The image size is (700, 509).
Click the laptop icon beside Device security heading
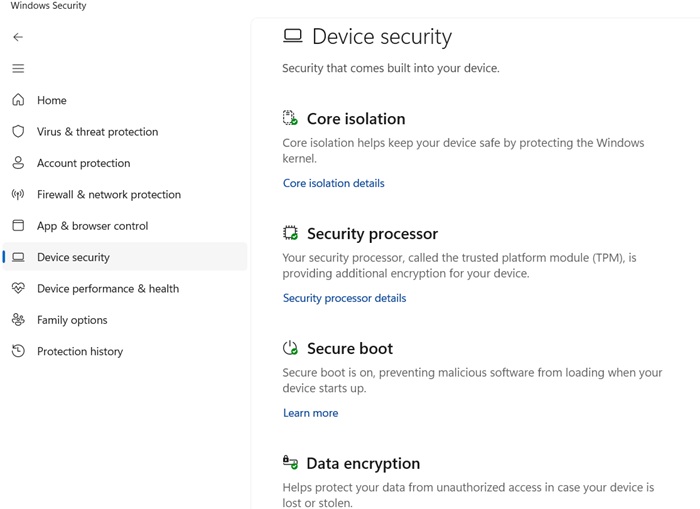[x=293, y=36]
